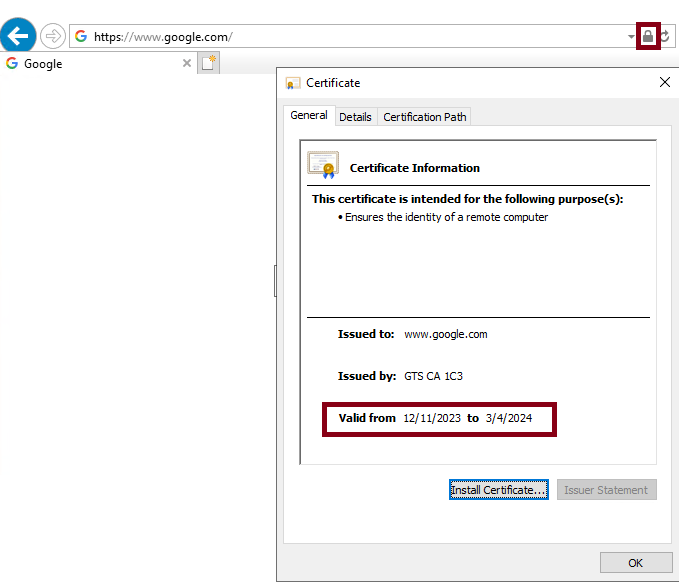Select the Google browser tab
Image resolution: width=679 pixels, height=583 pixels.
[x=99, y=63]
